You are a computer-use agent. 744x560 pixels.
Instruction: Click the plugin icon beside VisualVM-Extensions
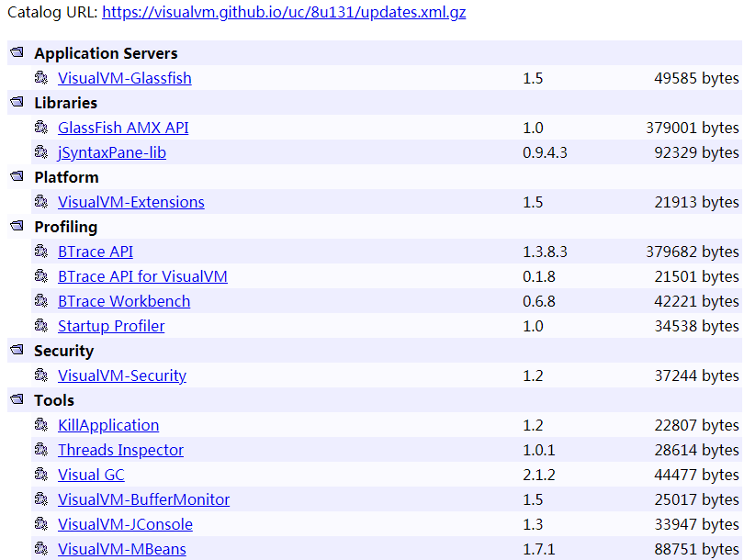[41, 202]
